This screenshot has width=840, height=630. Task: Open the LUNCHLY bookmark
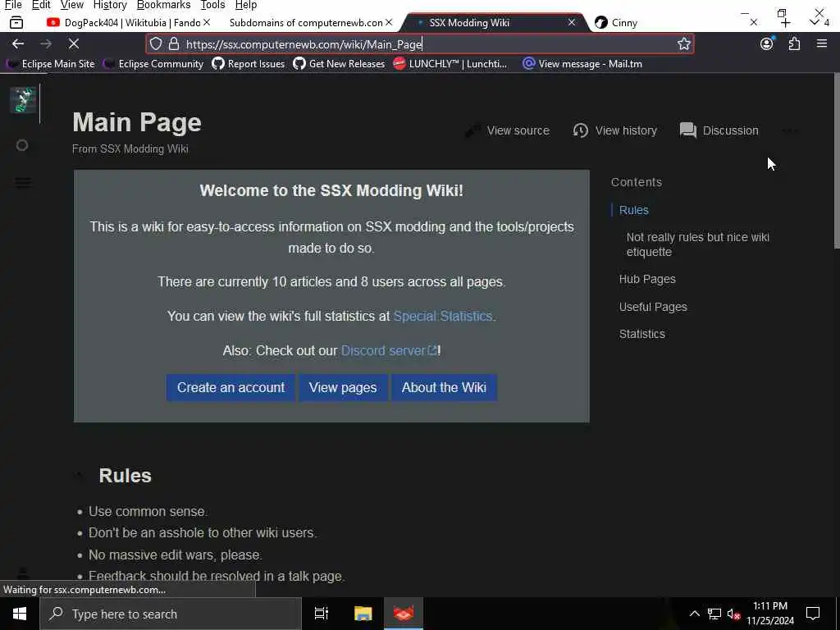tap(450, 64)
